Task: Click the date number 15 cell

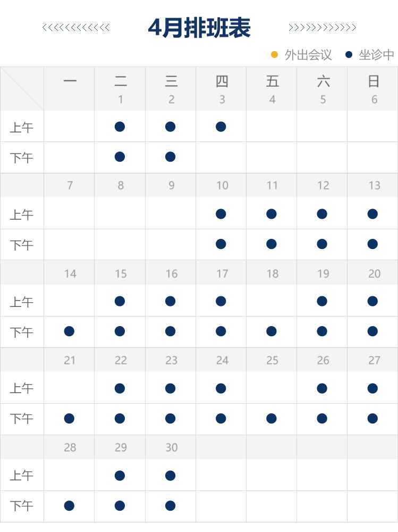Action: click(x=121, y=273)
